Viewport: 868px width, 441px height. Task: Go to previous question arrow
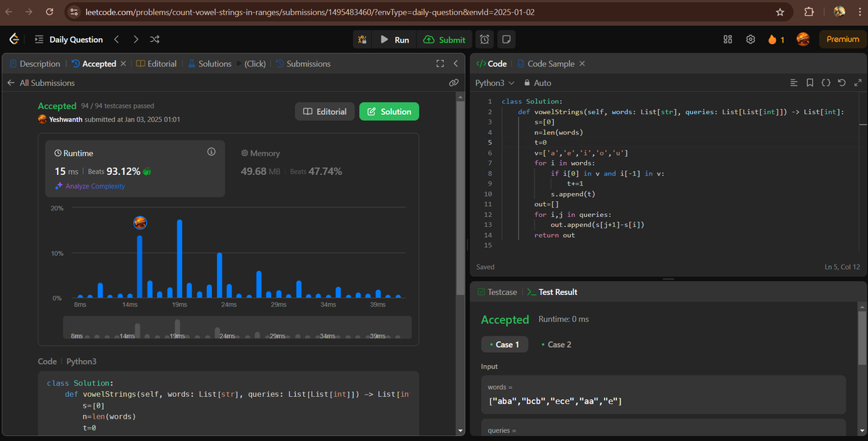point(116,39)
